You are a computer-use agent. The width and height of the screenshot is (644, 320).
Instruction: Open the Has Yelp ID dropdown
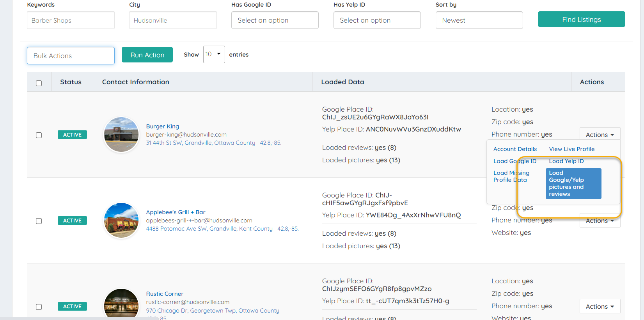click(377, 20)
